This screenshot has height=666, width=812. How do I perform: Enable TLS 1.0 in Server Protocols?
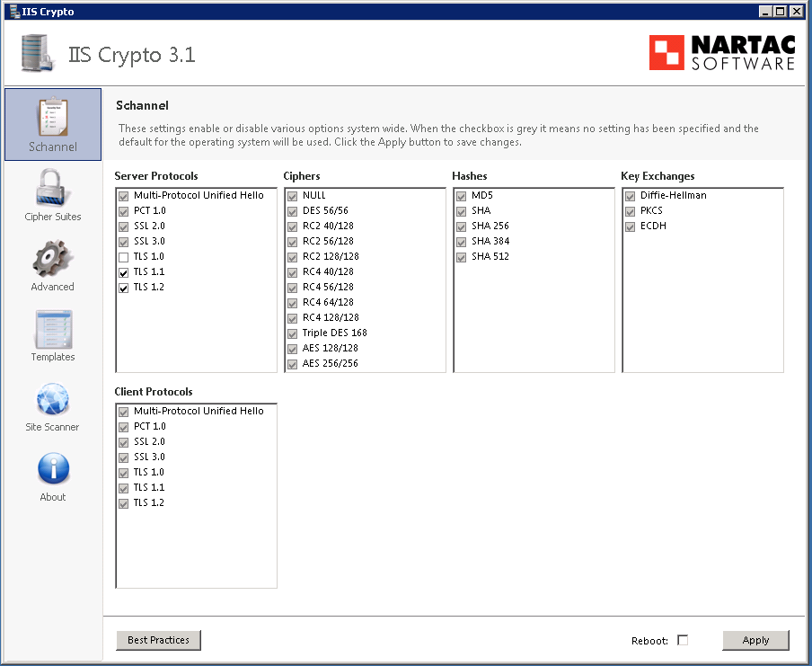124,257
